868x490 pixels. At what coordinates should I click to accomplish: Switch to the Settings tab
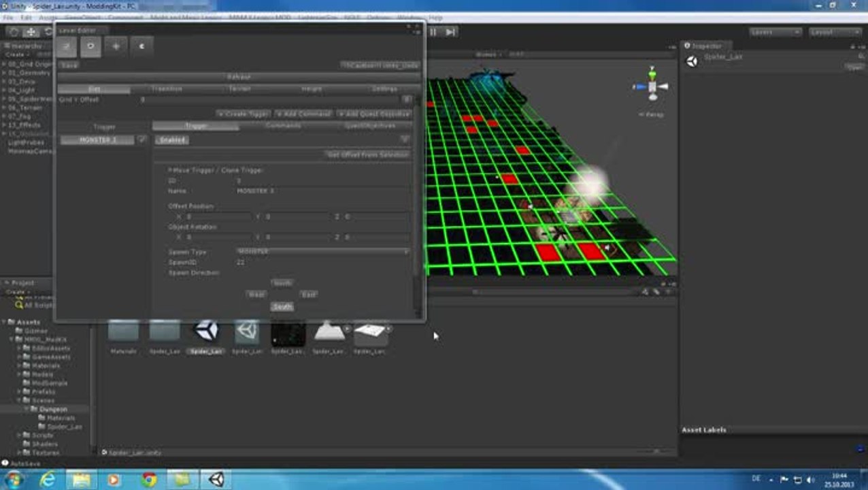click(384, 89)
